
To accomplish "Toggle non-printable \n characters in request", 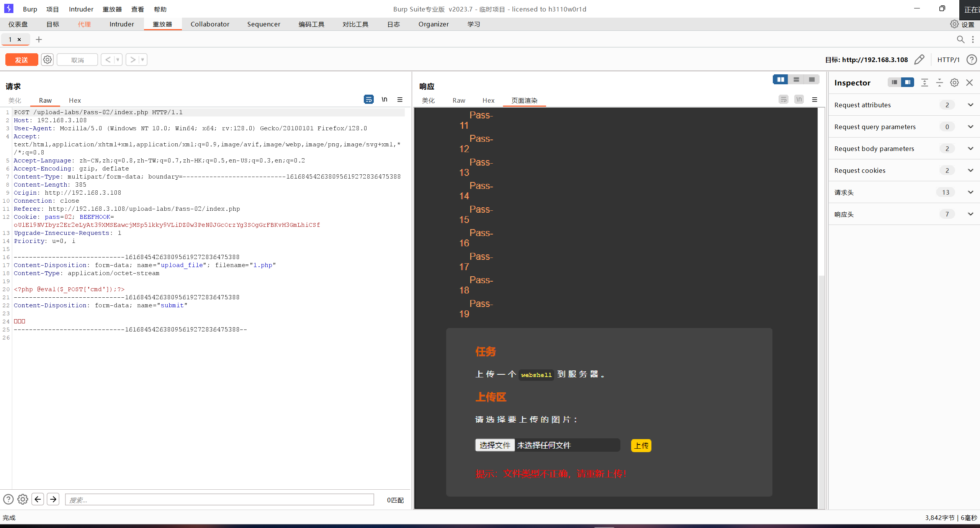I will pyautogui.click(x=384, y=100).
